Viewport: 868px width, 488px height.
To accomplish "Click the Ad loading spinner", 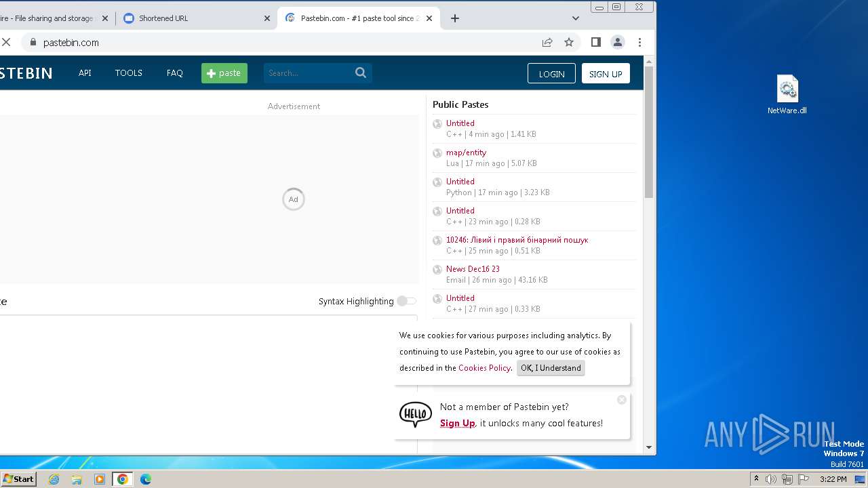I will (294, 199).
